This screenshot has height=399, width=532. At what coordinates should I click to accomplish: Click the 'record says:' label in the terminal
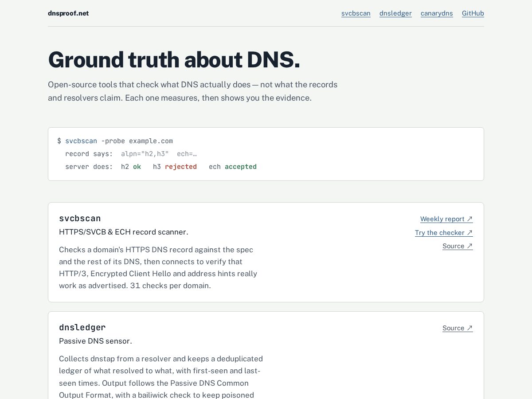coord(89,154)
